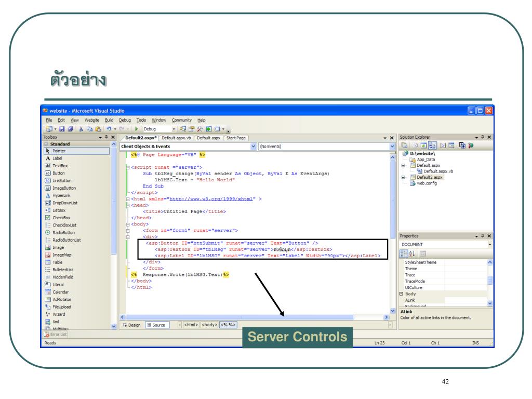Toggle Nest Related Files in Solution Explorer
Screen dimensions: 532x399
click(x=432, y=145)
